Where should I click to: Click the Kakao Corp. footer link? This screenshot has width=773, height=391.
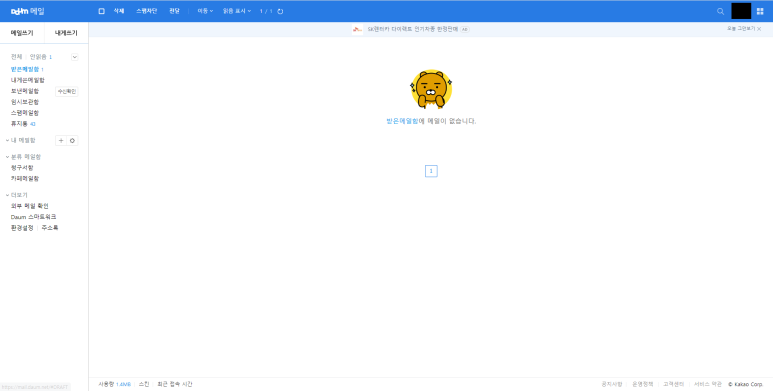coord(745,384)
